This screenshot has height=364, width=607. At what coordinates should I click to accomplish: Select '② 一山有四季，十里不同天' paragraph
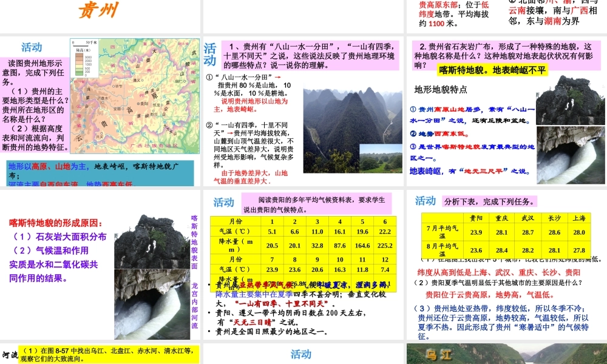pyautogui.click(x=251, y=145)
